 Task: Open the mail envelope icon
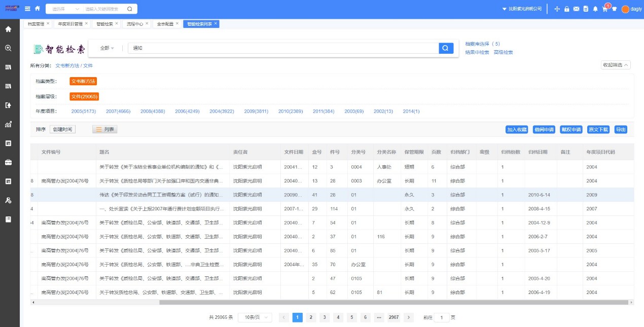pos(576,9)
